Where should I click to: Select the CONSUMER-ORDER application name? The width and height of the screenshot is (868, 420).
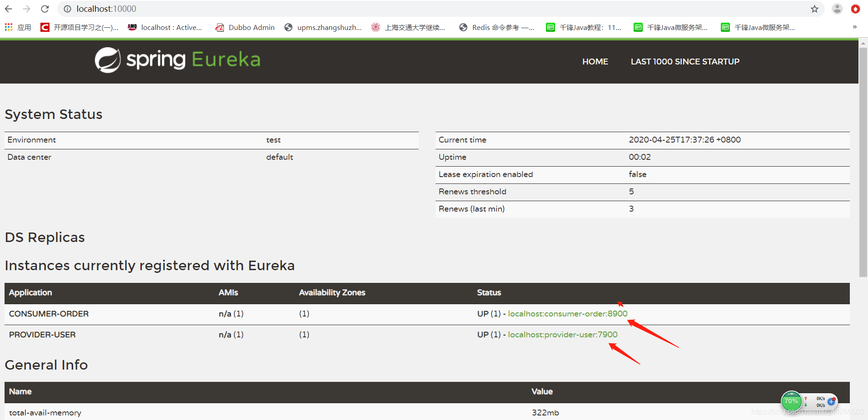point(49,314)
